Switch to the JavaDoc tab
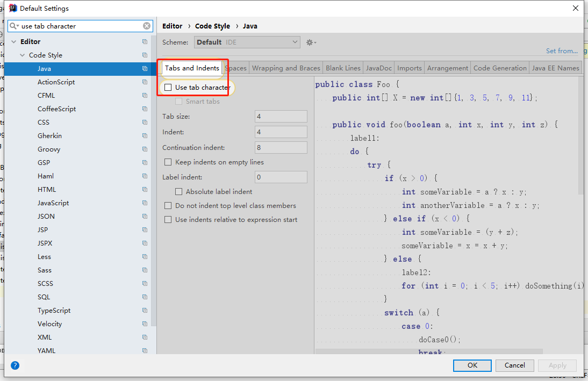Screen dimensions: 588x381 [x=379, y=68]
